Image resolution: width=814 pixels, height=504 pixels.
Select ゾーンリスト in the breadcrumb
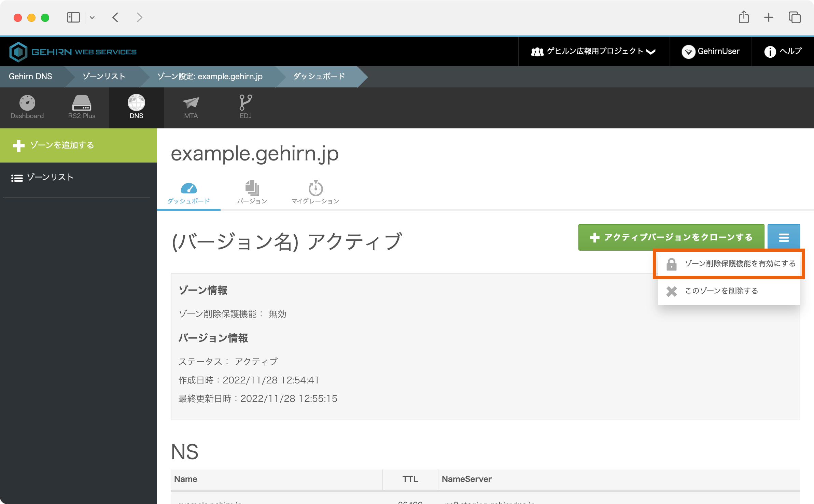(103, 76)
